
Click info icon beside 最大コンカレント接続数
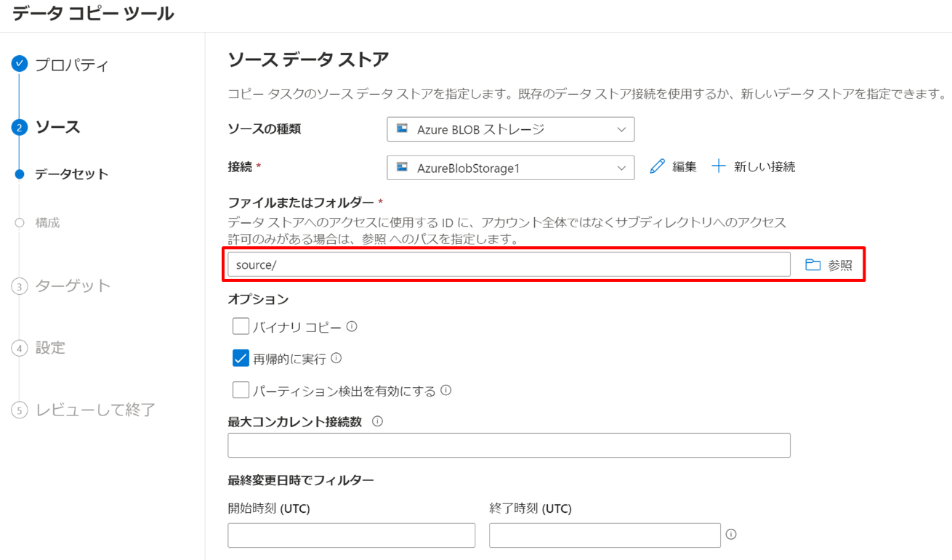pyautogui.click(x=377, y=421)
